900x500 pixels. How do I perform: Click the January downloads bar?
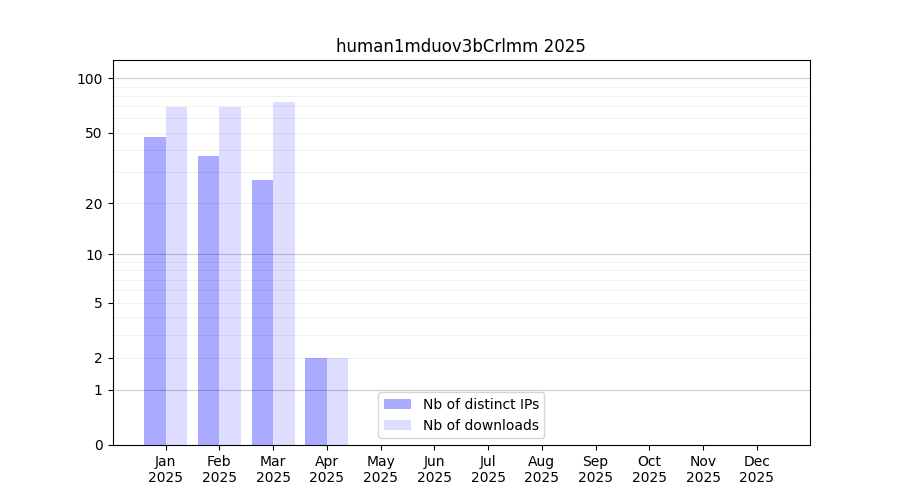[177, 275]
